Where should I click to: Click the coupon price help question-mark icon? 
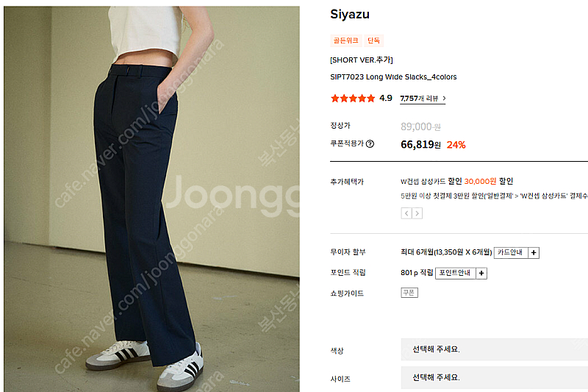tap(370, 143)
